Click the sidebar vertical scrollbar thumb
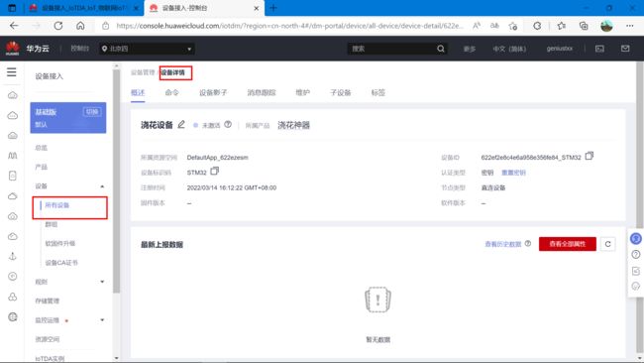The height and width of the screenshot is (363, 644). coord(116,181)
